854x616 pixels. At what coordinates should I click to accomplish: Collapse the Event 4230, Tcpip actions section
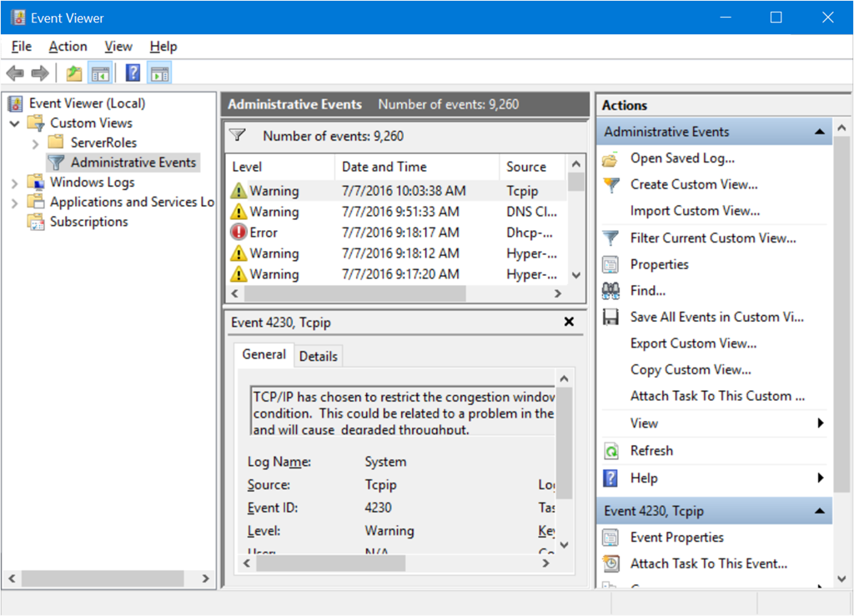pyautogui.click(x=820, y=511)
